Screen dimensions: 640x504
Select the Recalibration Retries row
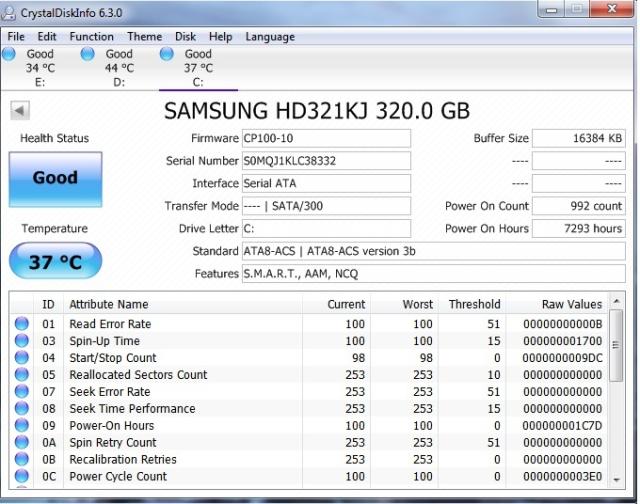(309, 459)
